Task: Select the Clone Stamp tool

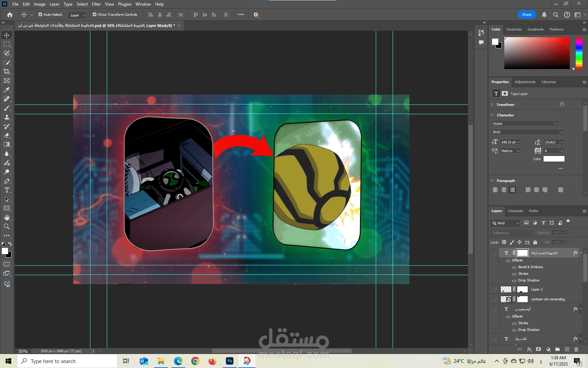Action: tap(7, 117)
